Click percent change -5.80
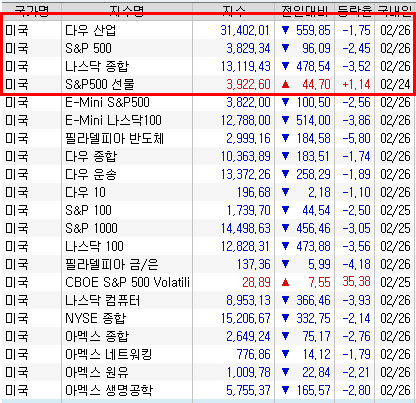This screenshot has height=403, width=416. pos(356,138)
